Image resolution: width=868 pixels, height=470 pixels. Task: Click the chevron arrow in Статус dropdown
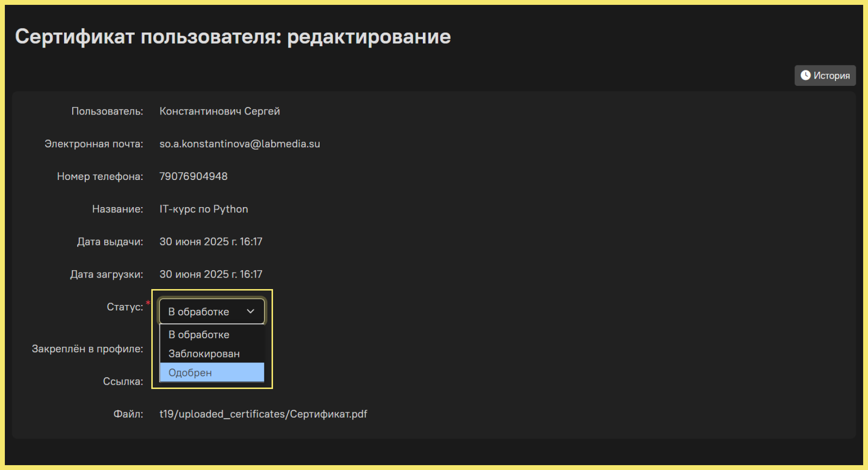[250, 311]
